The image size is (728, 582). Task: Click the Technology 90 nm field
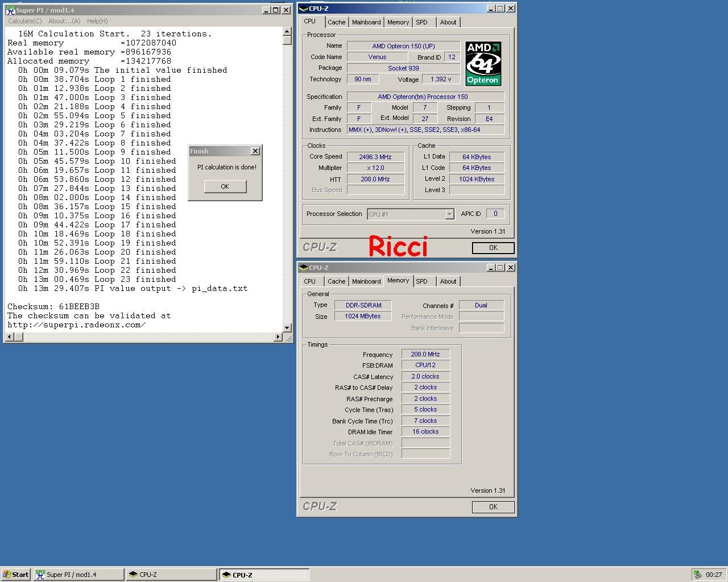[363, 80]
